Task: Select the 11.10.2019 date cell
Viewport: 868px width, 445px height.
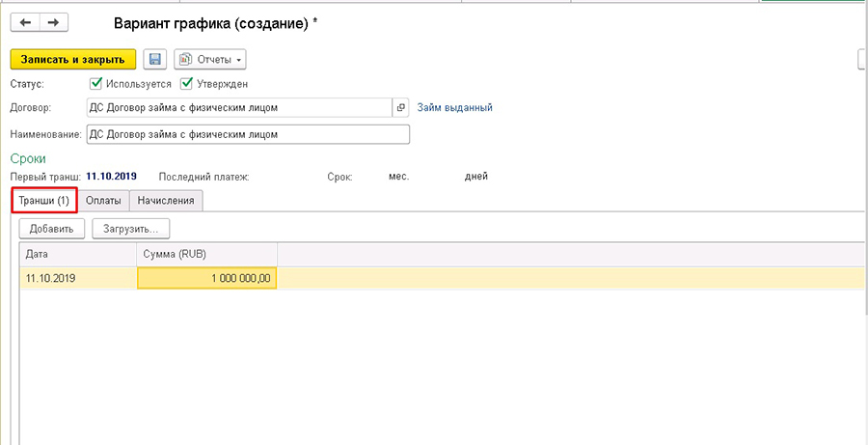Action: [77, 278]
